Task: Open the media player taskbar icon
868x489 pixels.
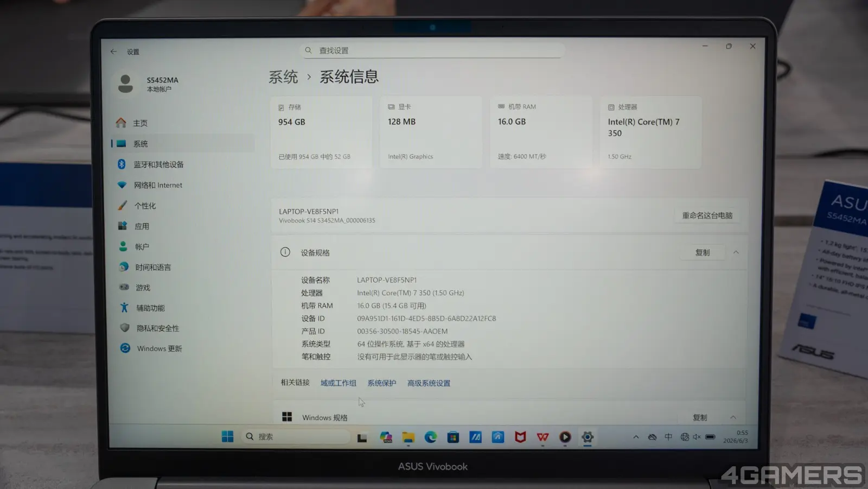Action: (x=565, y=437)
